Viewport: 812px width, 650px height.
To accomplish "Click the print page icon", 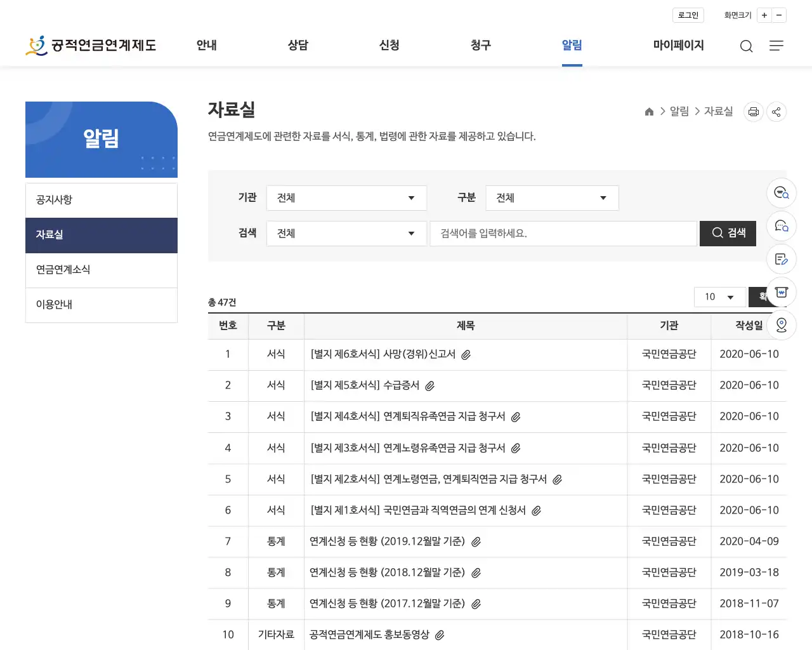I will tap(753, 111).
